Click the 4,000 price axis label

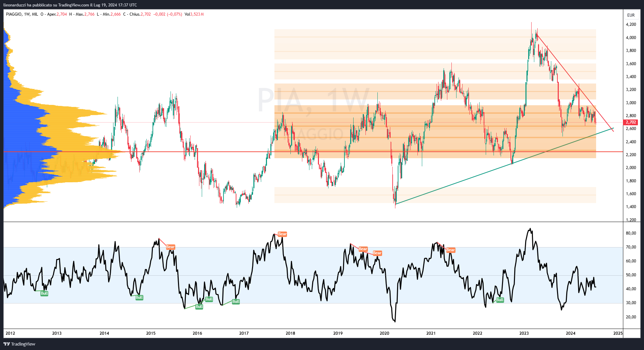coord(631,38)
